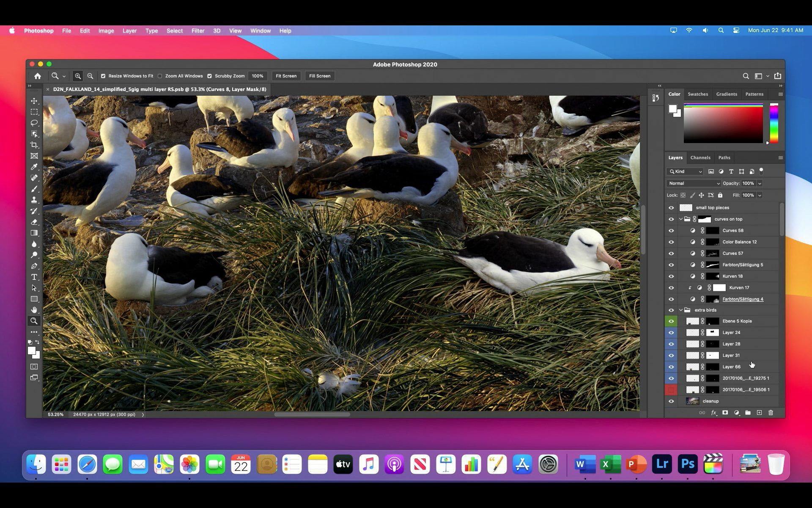Open the Fill slider dropdown arrow
The width and height of the screenshot is (812, 508).
tap(760, 195)
